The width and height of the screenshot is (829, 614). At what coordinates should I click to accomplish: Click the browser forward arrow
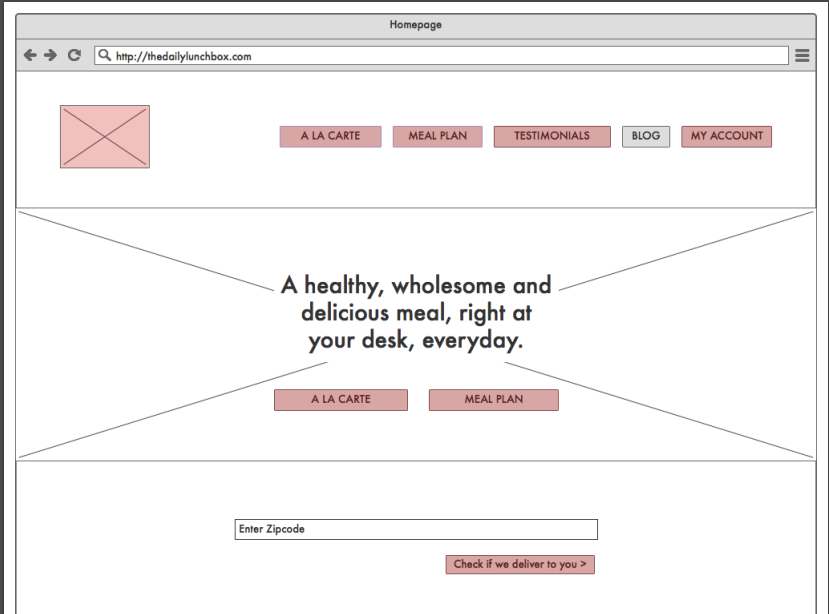point(50,55)
